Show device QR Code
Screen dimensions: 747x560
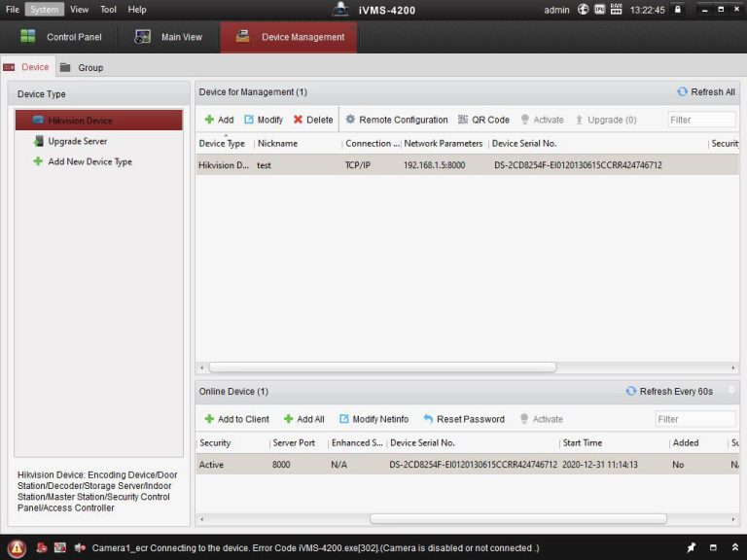(x=483, y=120)
